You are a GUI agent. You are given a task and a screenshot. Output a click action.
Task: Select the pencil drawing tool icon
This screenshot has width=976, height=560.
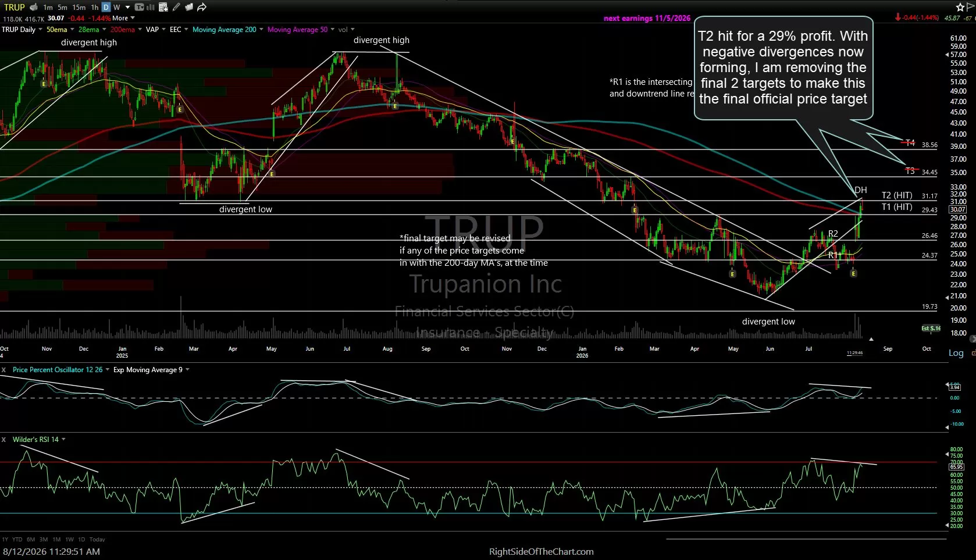coord(176,7)
